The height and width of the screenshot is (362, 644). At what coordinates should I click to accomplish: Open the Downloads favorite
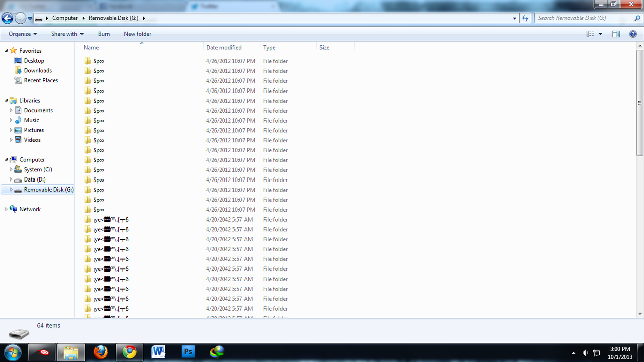tap(38, 71)
